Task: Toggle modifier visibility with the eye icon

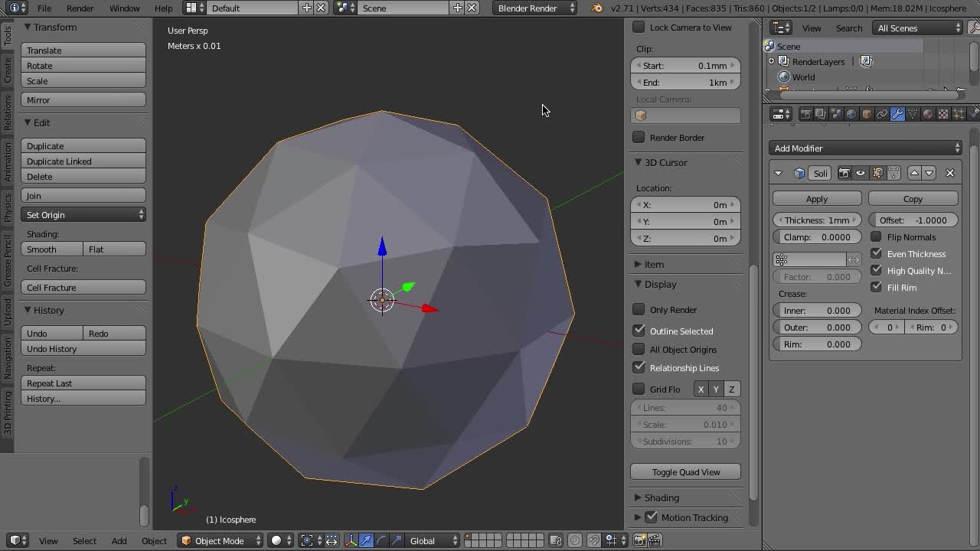Action: 860,173
